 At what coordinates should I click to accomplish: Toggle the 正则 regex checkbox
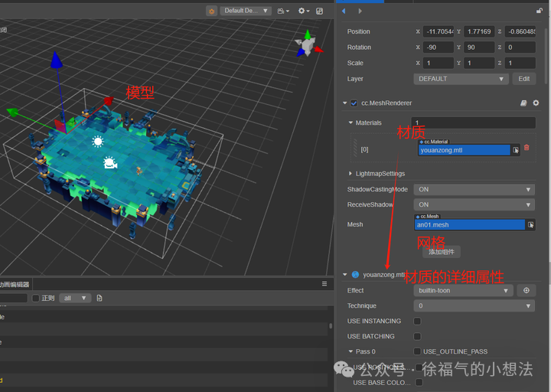coord(35,298)
